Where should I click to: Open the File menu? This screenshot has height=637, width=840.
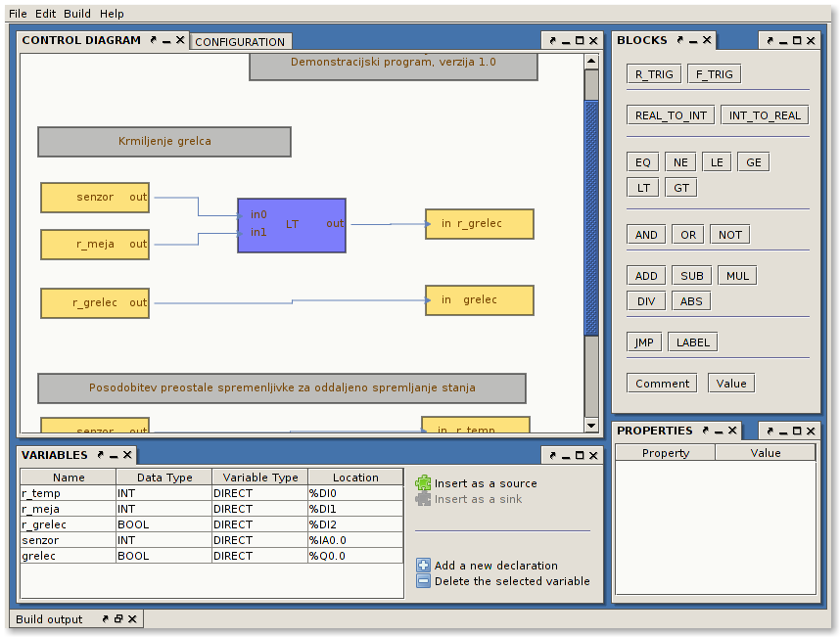coord(18,14)
